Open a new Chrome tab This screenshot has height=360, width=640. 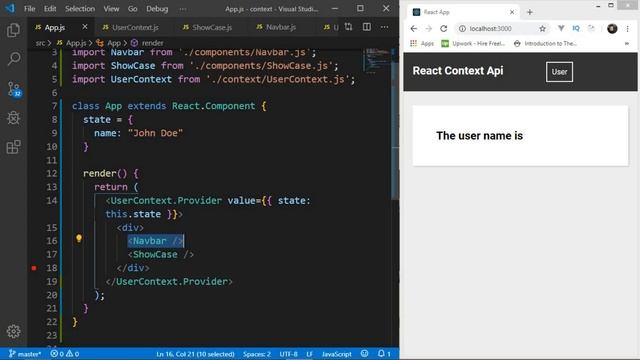click(x=529, y=12)
